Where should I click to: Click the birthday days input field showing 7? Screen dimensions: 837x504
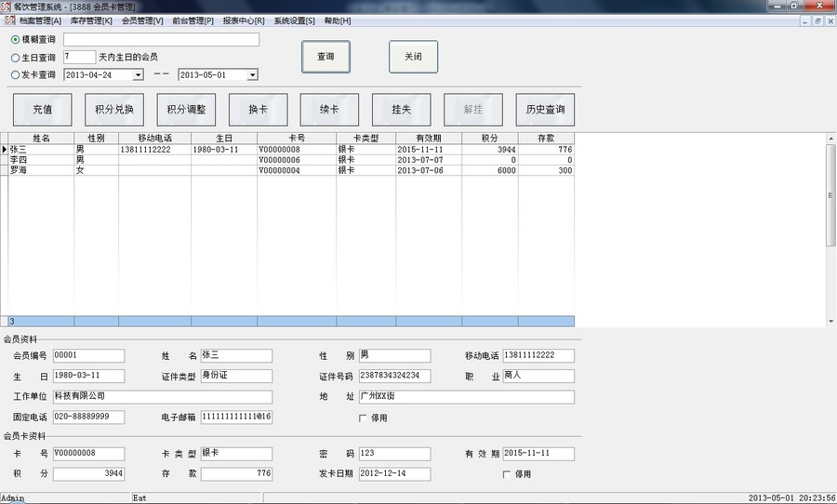pyautogui.click(x=80, y=57)
